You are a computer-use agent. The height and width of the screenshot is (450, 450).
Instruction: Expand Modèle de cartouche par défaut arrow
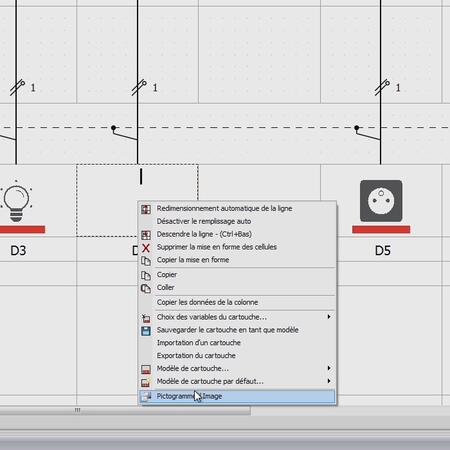[329, 381]
